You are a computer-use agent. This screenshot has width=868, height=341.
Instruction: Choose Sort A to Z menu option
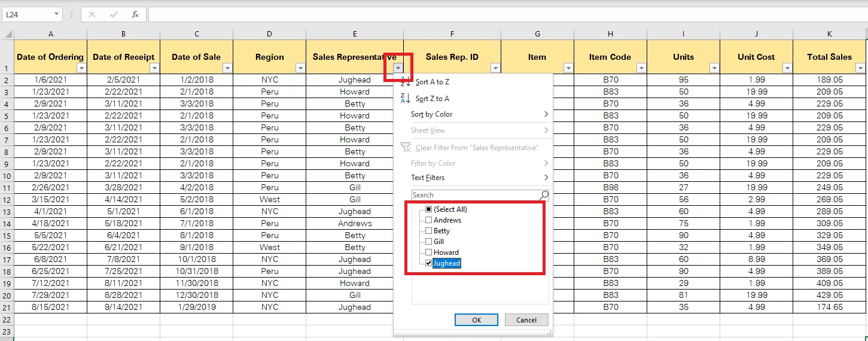(x=473, y=82)
